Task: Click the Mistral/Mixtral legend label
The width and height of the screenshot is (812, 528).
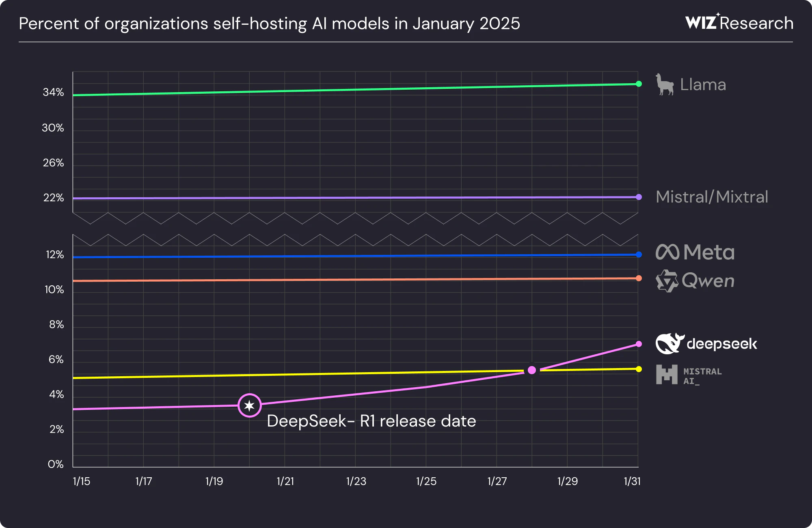Action: point(712,197)
